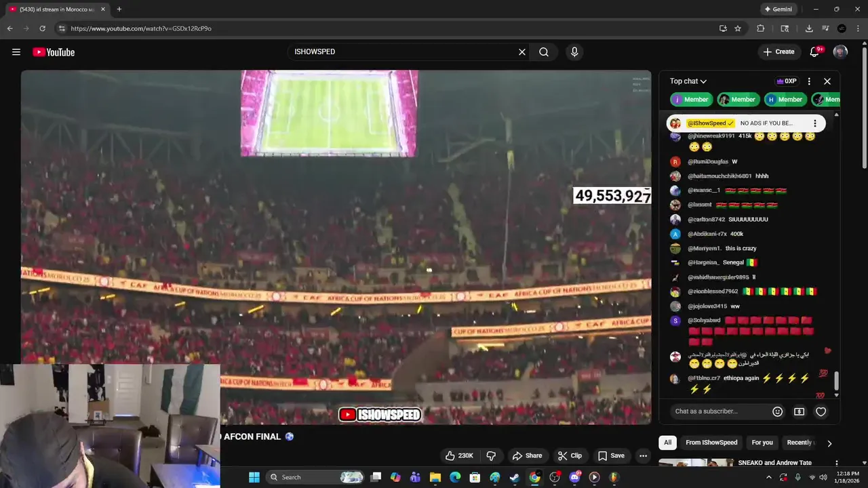Open Chrome three-dot menu
Image resolution: width=868 pixels, height=488 pixels.
858,28
